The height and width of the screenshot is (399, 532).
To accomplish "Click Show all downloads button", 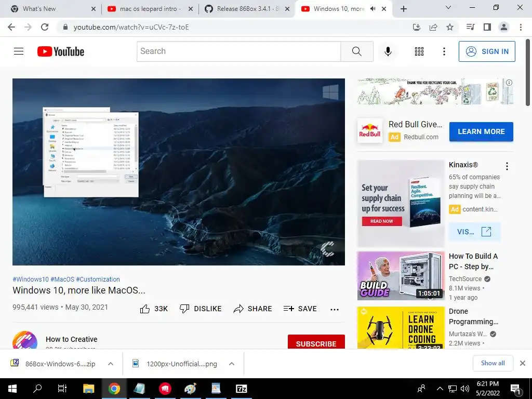I will pyautogui.click(x=493, y=363).
